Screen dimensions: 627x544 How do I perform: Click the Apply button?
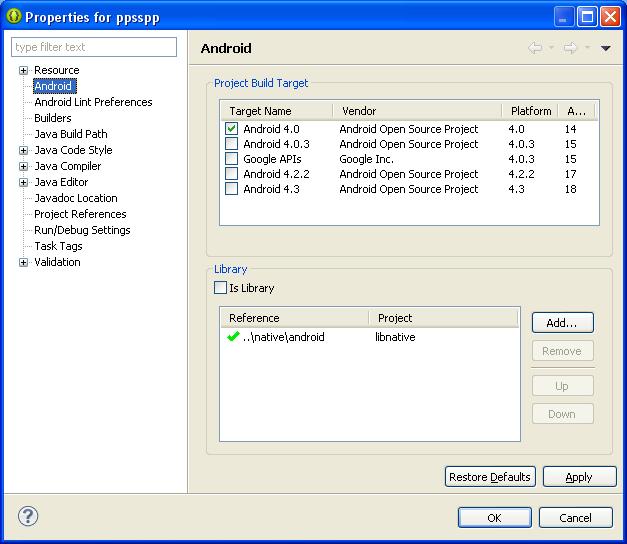(x=579, y=477)
